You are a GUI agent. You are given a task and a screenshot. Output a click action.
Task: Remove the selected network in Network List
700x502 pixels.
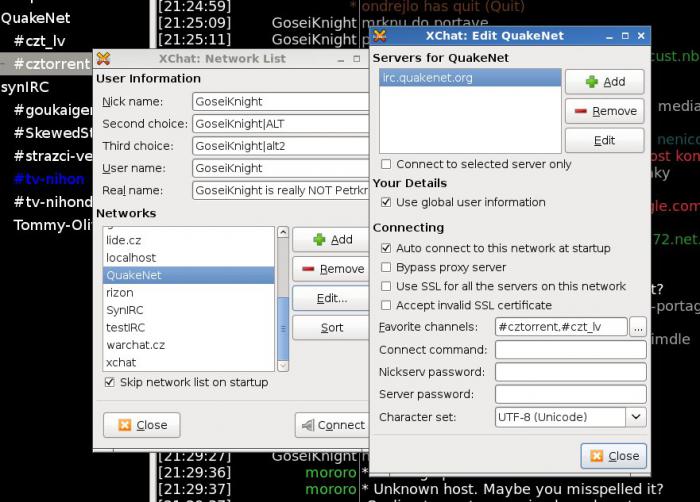(x=333, y=269)
